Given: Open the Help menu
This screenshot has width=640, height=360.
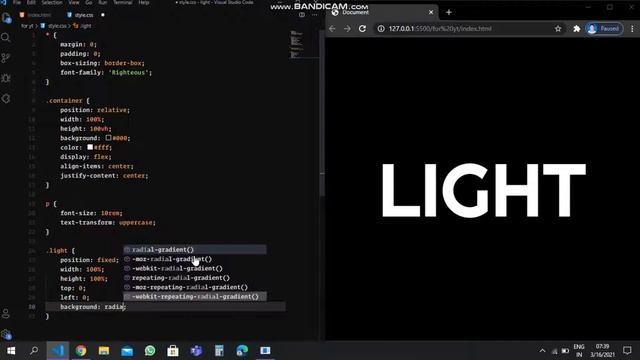Looking at the screenshot, I should (x=144, y=2).
